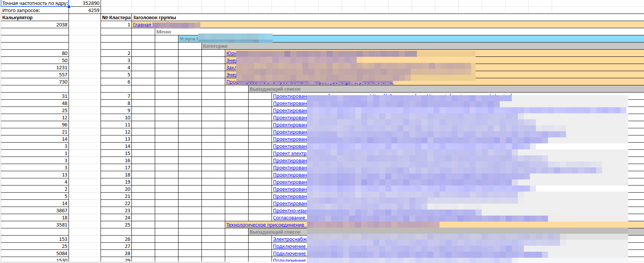Select the calculator value 18 in cluster 24 row
This screenshot has height=263, width=644.
point(35,218)
